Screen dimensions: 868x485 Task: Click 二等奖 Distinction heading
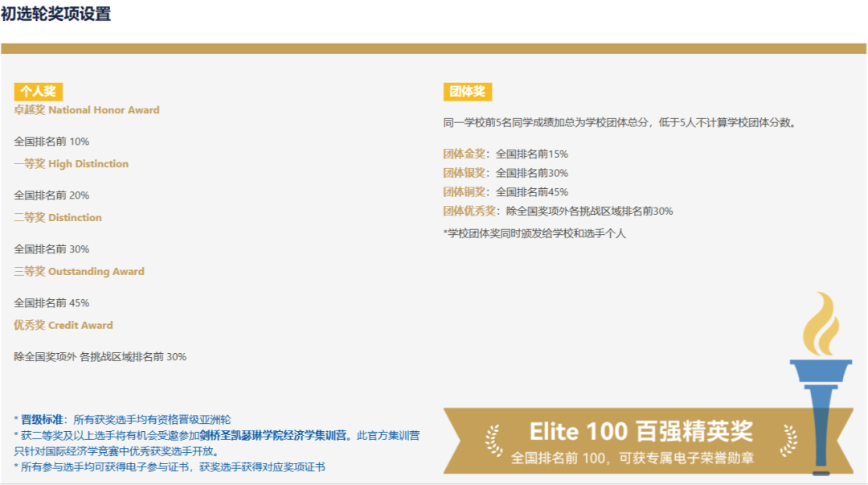(x=58, y=218)
